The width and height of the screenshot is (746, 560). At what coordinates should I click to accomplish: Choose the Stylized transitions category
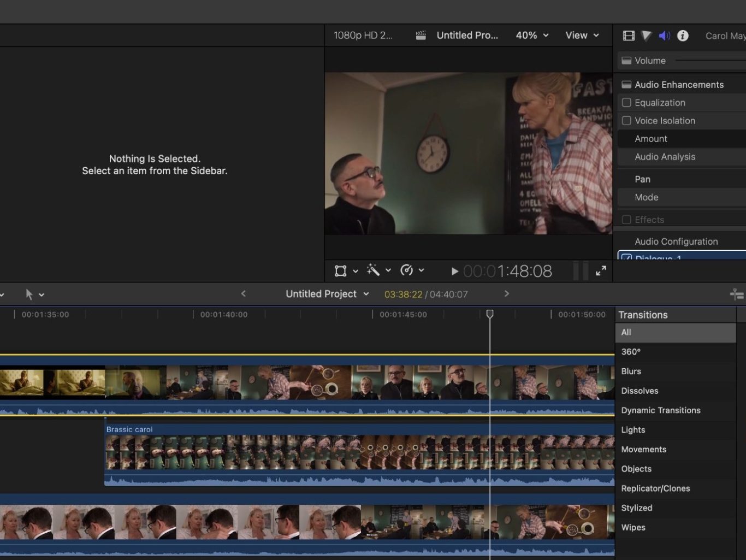pyautogui.click(x=676, y=508)
